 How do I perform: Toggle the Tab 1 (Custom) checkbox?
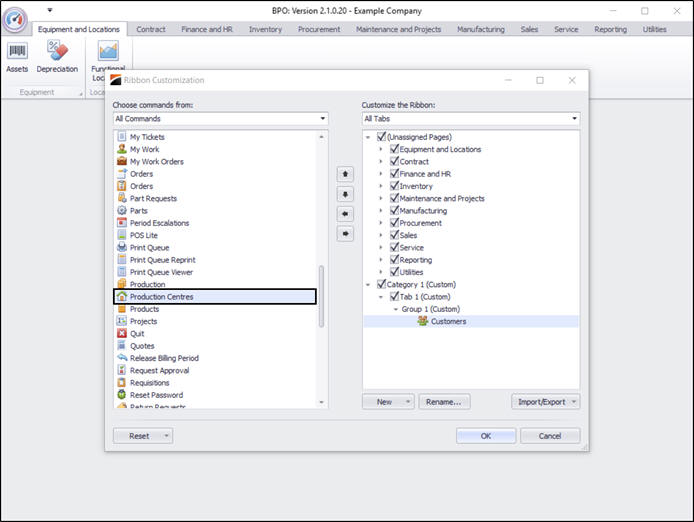pos(394,296)
